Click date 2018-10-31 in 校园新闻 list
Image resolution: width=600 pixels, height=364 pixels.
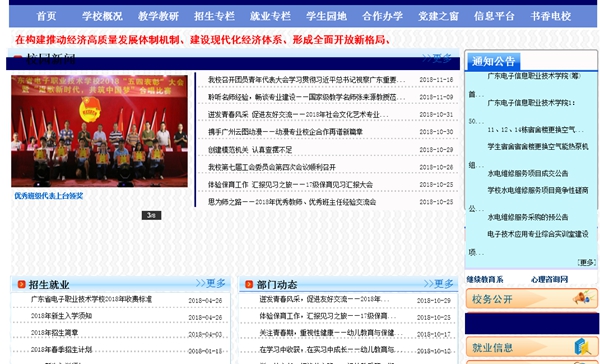[x=436, y=114]
